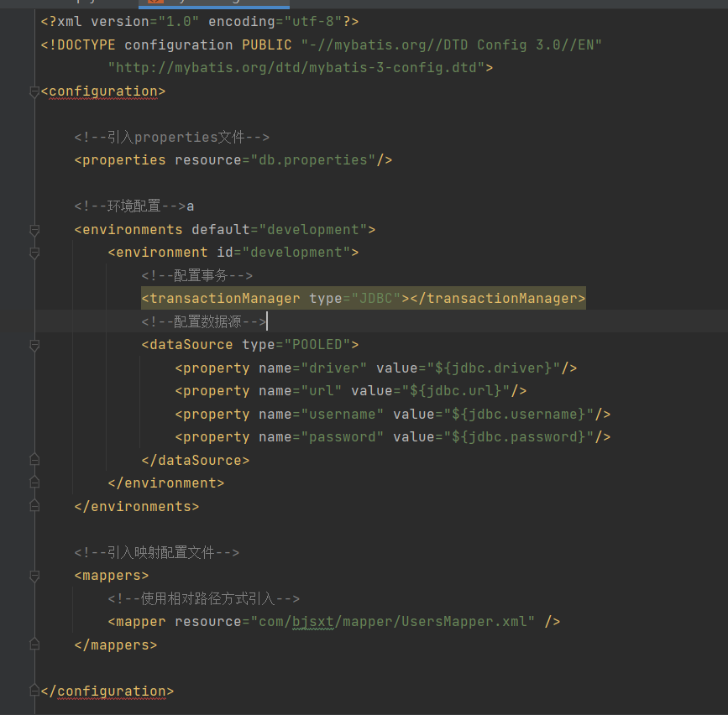Click the name="password" attribute
Screen dimensions: 728x715
tap(321, 436)
